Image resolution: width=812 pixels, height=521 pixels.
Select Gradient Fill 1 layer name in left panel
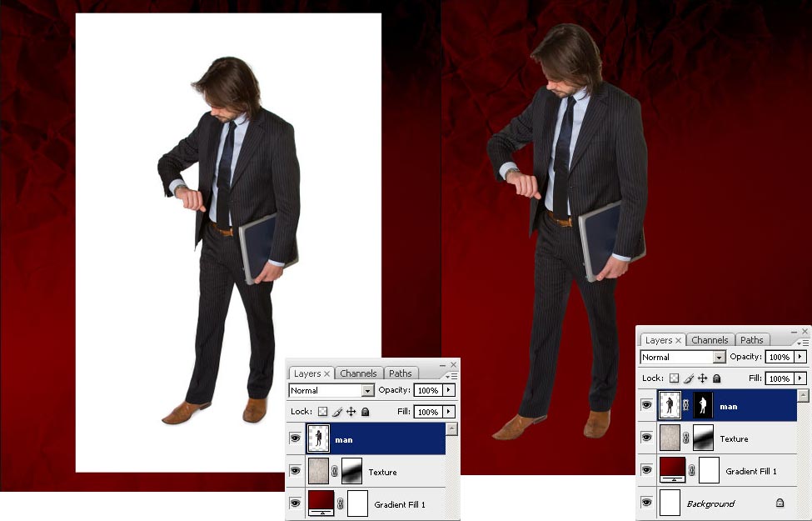[x=400, y=504]
